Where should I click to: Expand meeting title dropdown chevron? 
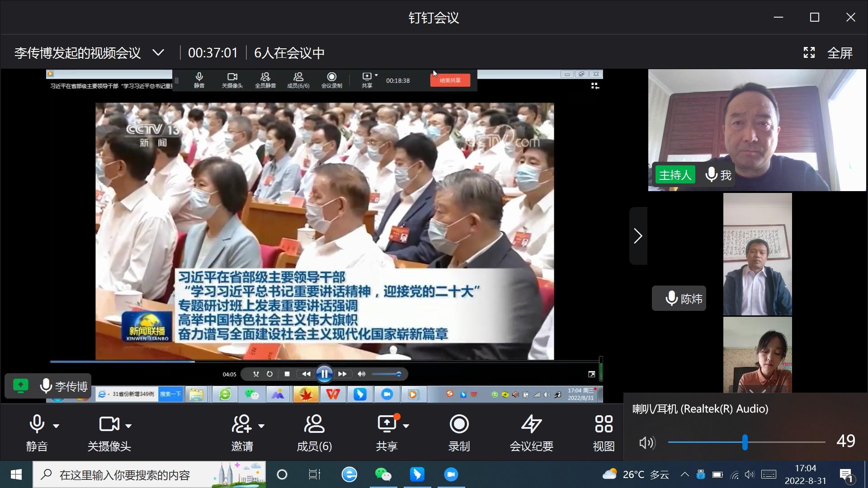pyautogui.click(x=158, y=53)
